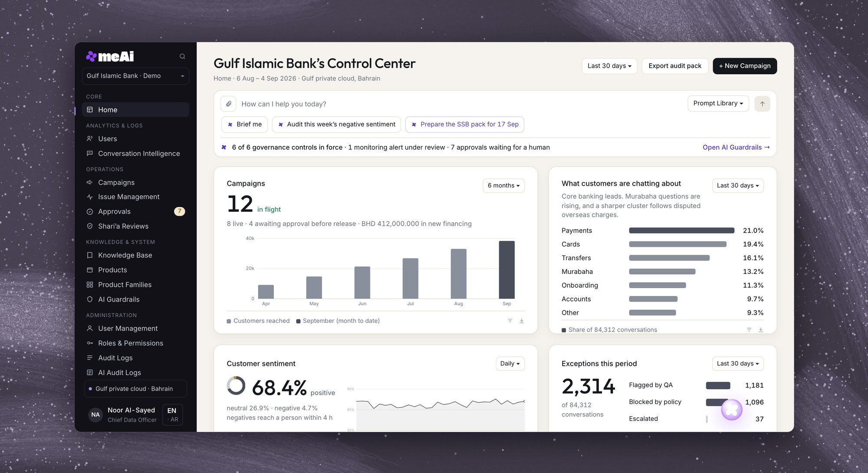Screen dimensions: 868x473
Task: Click the Payments share bar
Action: pyautogui.click(x=681, y=230)
